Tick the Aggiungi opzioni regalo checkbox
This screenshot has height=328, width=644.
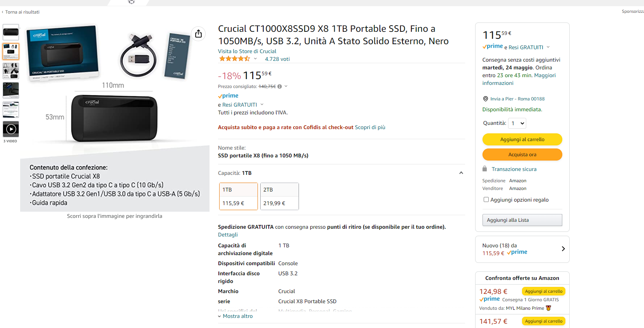click(x=486, y=200)
